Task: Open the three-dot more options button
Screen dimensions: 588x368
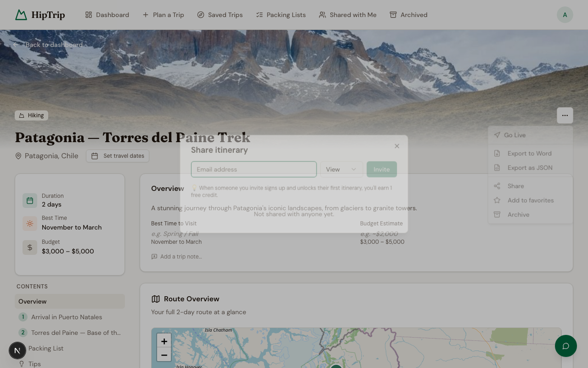Action: click(x=565, y=115)
